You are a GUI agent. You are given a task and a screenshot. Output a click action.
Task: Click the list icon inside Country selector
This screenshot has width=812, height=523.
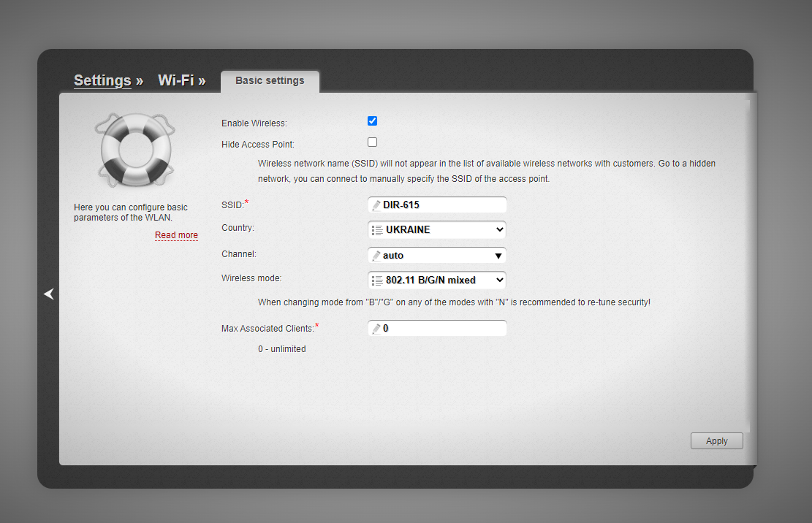coord(377,229)
